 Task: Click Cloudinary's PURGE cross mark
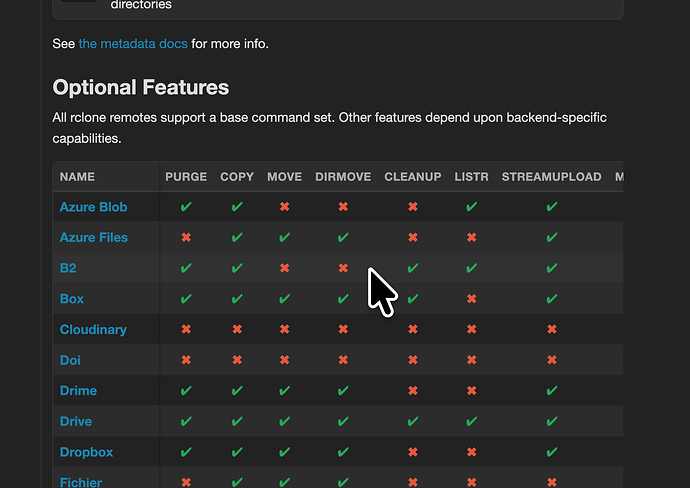pyautogui.click(x=186, y=329)
